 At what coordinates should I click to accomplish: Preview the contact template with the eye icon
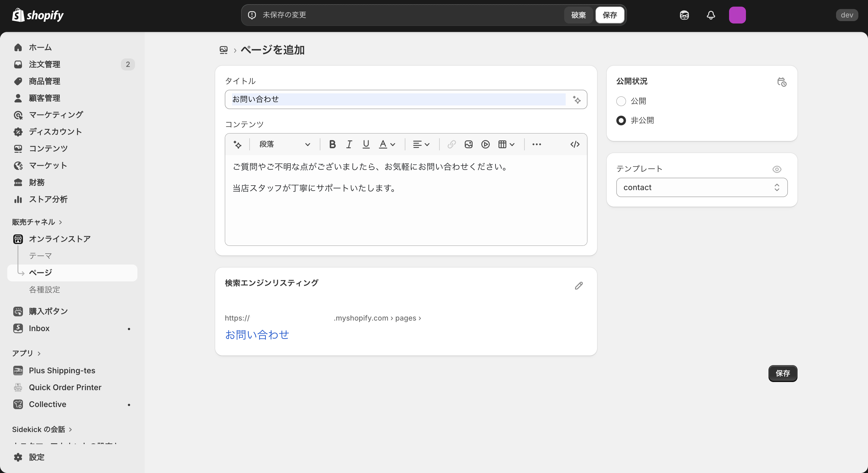(777, 169)
